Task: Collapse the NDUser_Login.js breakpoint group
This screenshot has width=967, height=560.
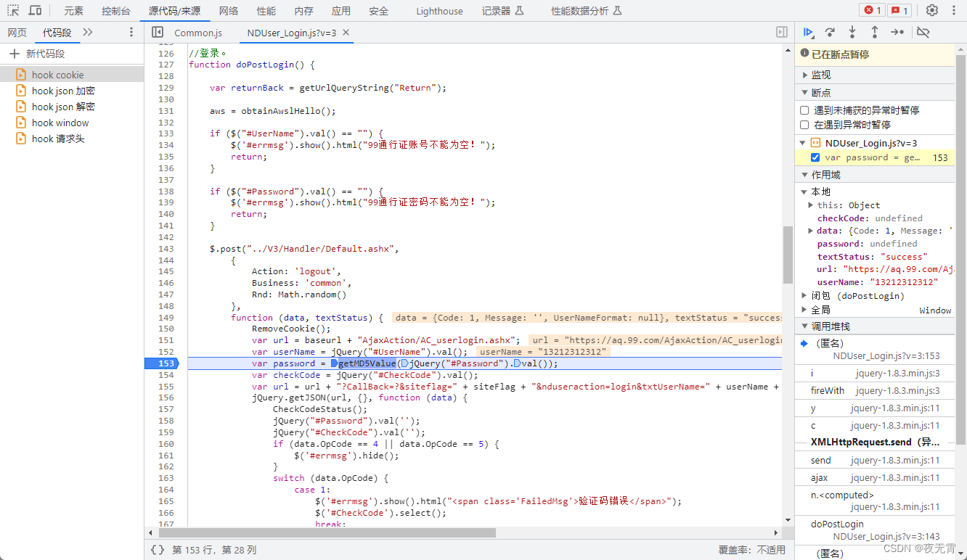Action: click(804, 143)
